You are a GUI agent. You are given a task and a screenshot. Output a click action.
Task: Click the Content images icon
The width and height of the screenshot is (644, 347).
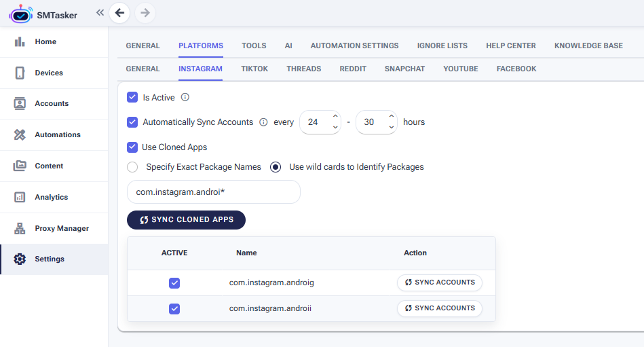[x=20, y=166]
